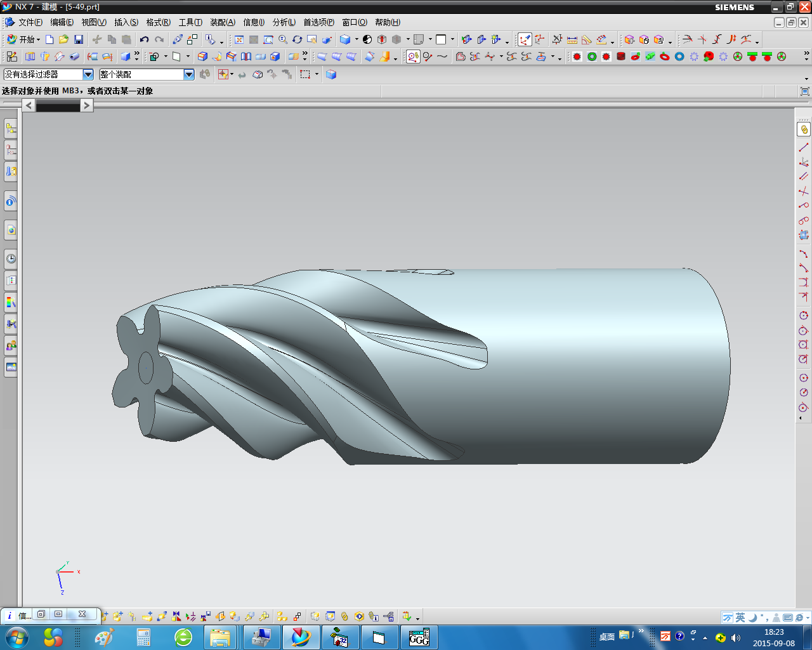Toggle the highlighted snap point button

point(413,56)
